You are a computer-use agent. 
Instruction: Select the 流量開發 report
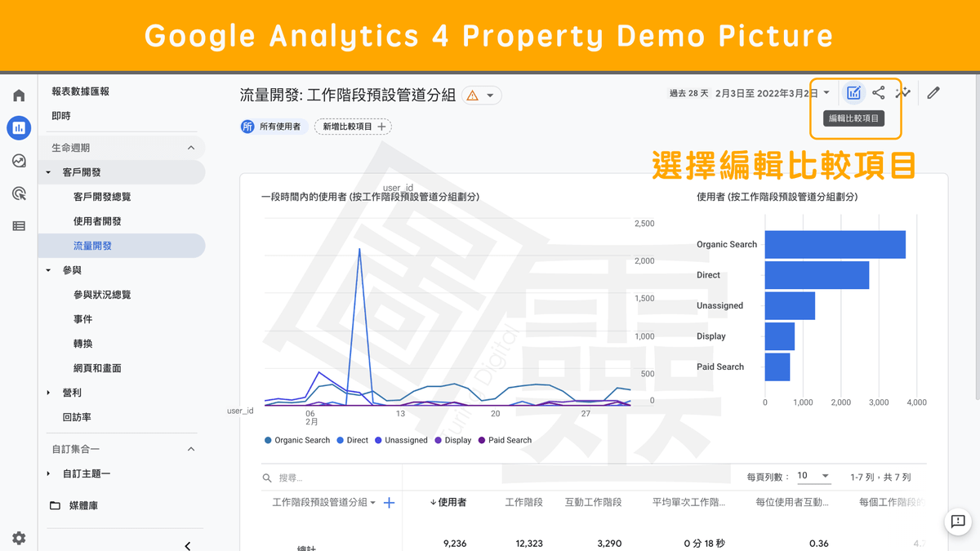click(121, 246)
